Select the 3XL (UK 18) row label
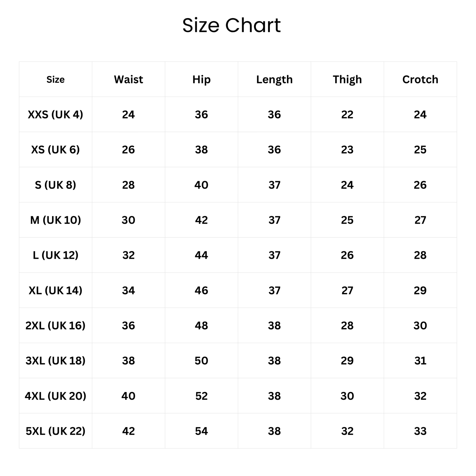476x476 pixels. click(55, 361)
